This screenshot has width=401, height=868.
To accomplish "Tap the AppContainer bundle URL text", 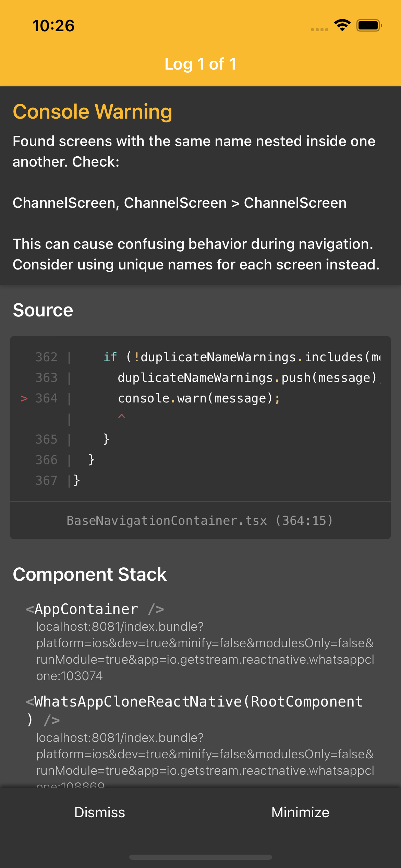I will (205, 651).
